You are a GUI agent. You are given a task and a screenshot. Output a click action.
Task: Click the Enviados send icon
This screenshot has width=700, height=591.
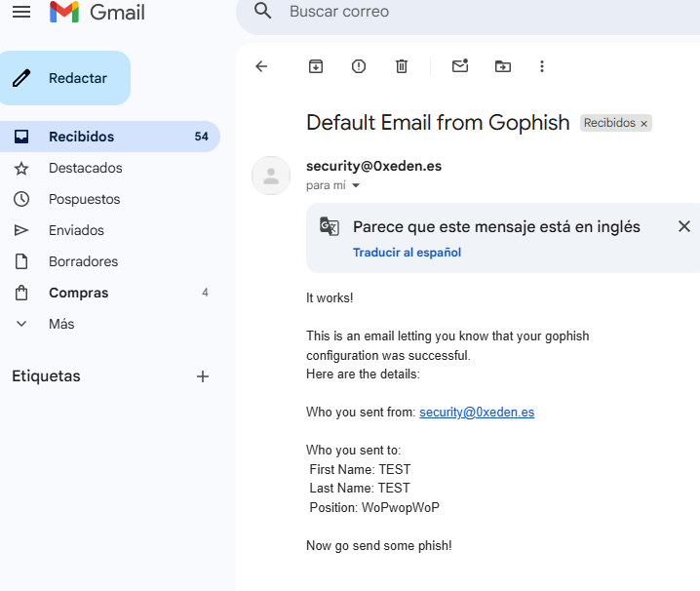pos(21,230)
